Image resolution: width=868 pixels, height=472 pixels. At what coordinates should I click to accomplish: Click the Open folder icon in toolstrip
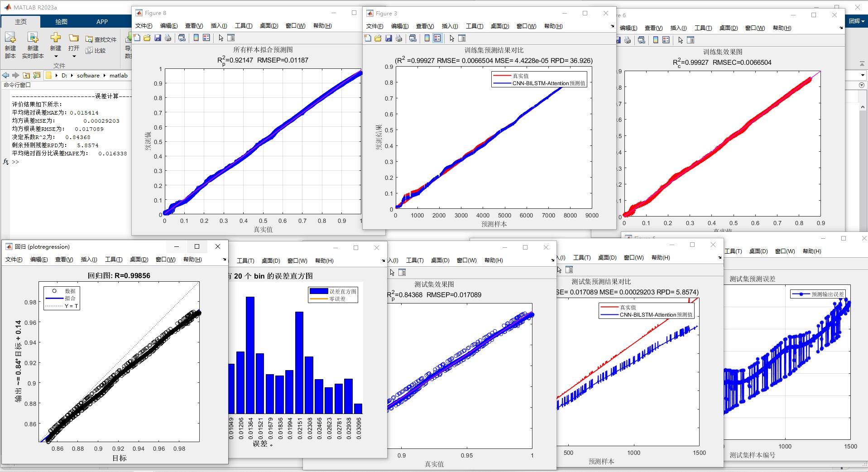tap(74, 38)
